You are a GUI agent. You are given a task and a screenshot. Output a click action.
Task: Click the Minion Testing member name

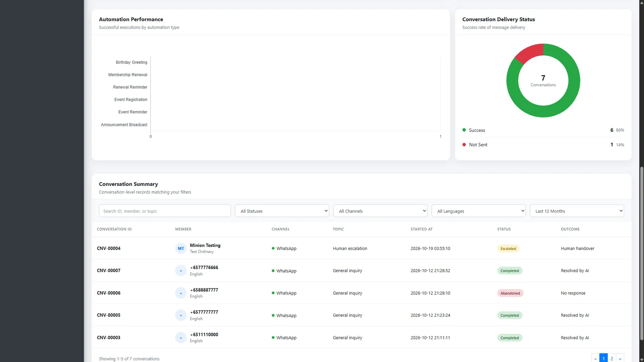tap(205, 245)
